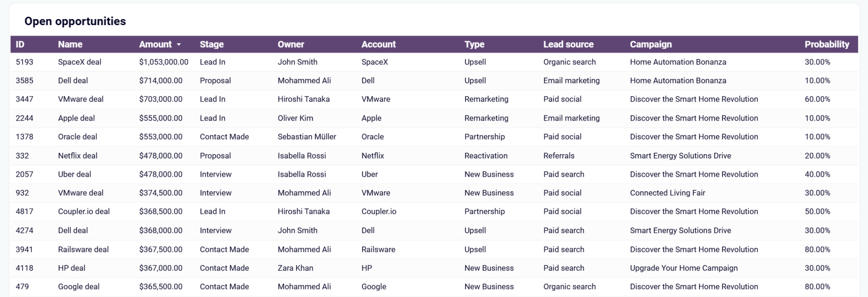
Task: Click the Railsware deal name cell
Action: [x=83, y=250]
